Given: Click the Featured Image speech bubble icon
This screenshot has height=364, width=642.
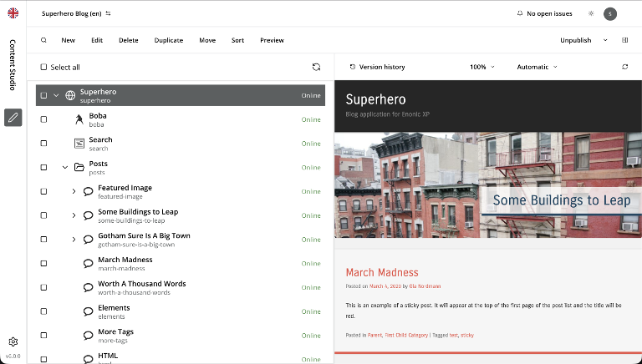Looking at the screenshot, I should coord(88,191).
